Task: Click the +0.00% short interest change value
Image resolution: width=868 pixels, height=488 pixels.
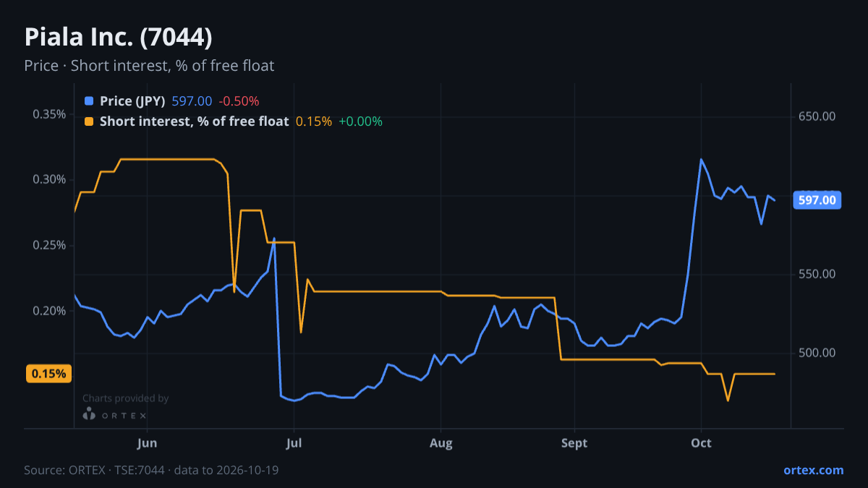Action: click(x=360, y=121)
